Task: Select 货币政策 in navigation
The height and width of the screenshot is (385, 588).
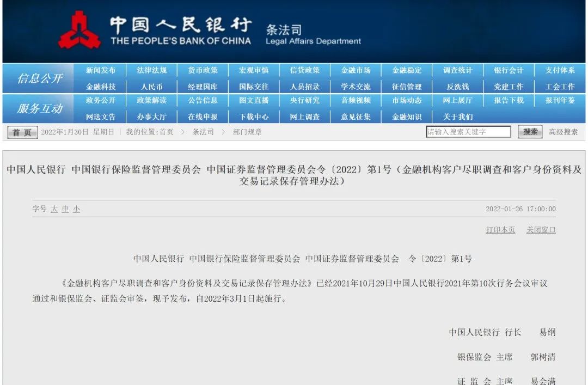Action: pos(203,70)
